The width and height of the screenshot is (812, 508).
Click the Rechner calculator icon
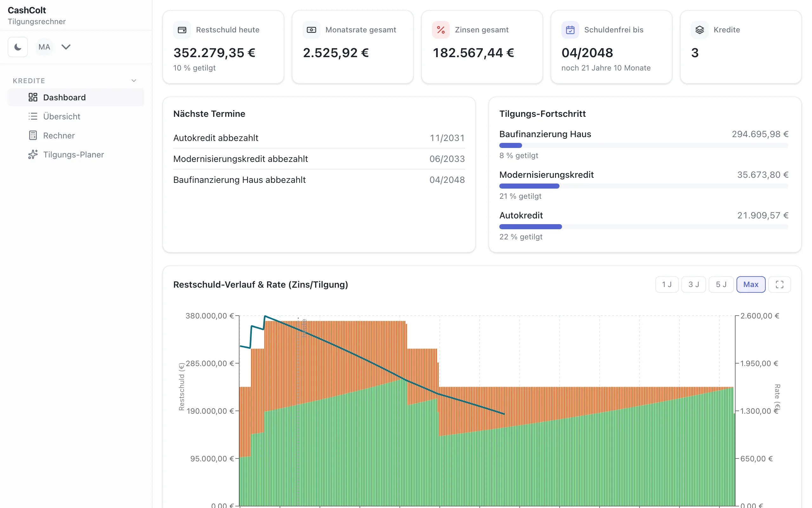33,135
